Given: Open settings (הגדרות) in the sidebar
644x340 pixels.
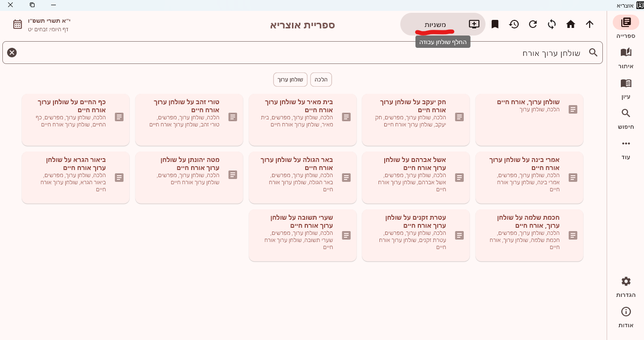Looking at the screenshot, I should (x=626, y=286).
